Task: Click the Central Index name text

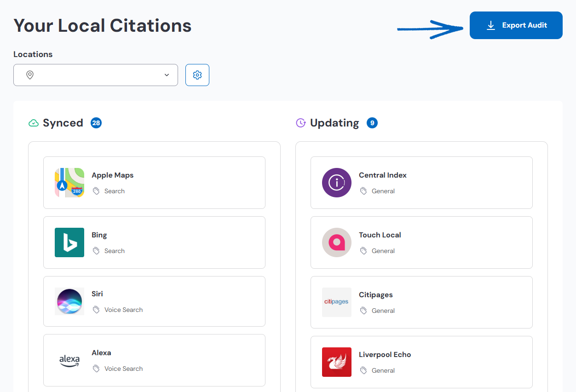Action: [x=383, y=175]
